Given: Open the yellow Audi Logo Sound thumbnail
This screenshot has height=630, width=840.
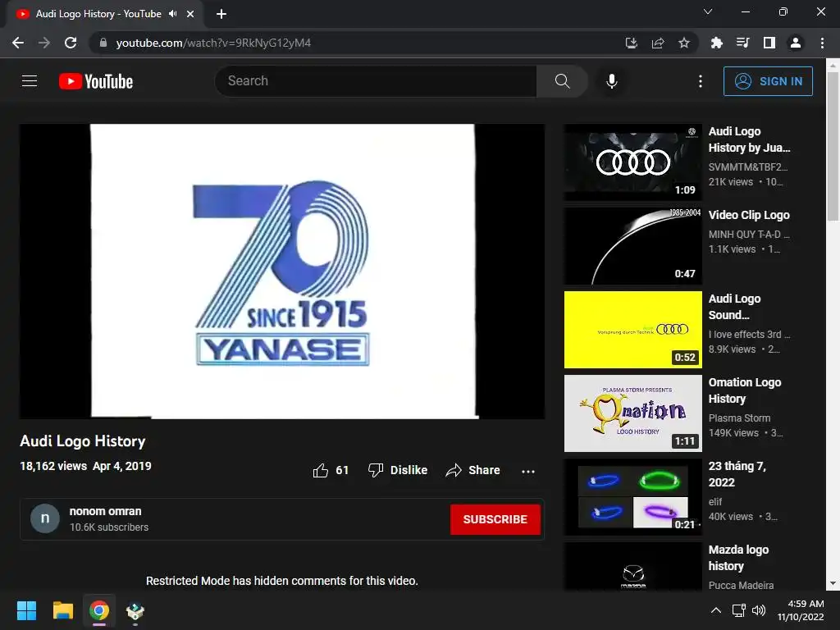Looking at the screenshot, I should click(632, 330).
